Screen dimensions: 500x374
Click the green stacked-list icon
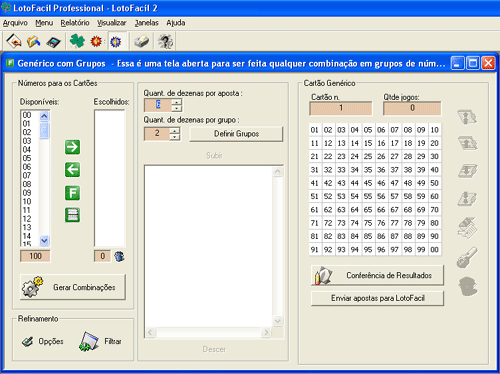(72, 215)
